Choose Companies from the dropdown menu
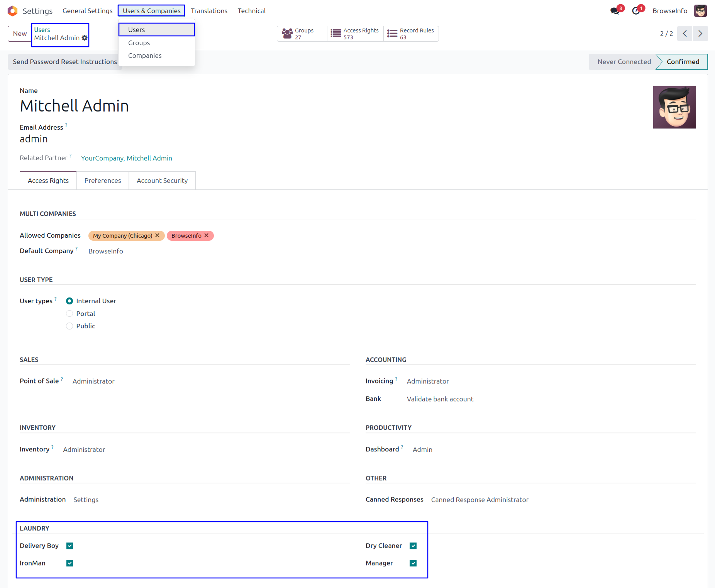 [145, 56]
